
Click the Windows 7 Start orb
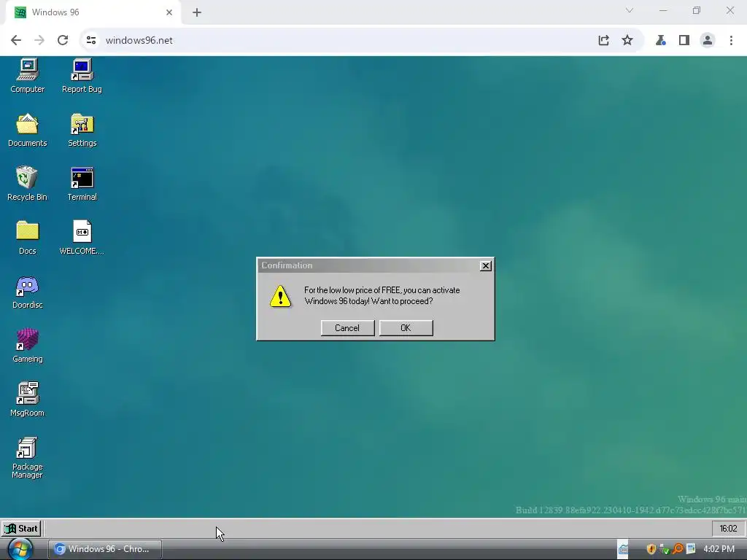point(20,549)
